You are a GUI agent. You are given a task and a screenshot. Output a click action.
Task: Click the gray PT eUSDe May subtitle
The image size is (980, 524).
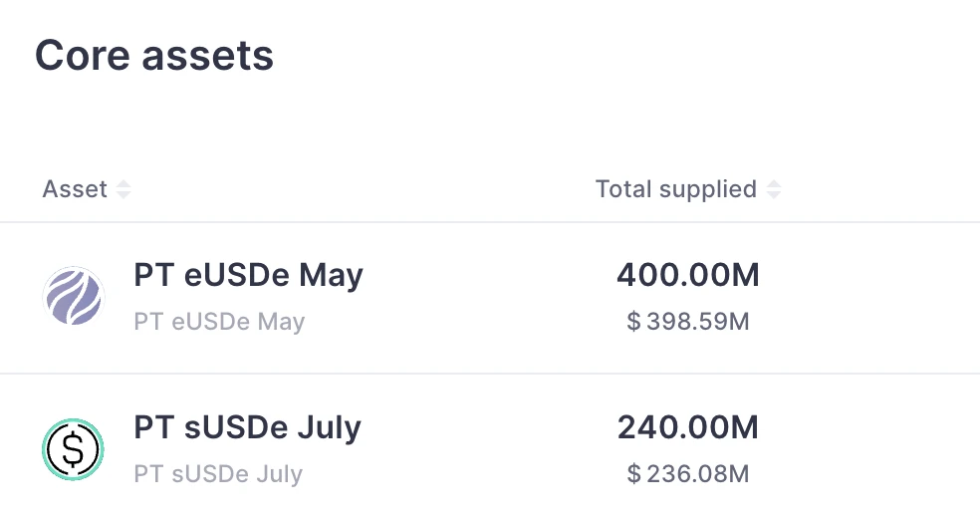point(219,322)
